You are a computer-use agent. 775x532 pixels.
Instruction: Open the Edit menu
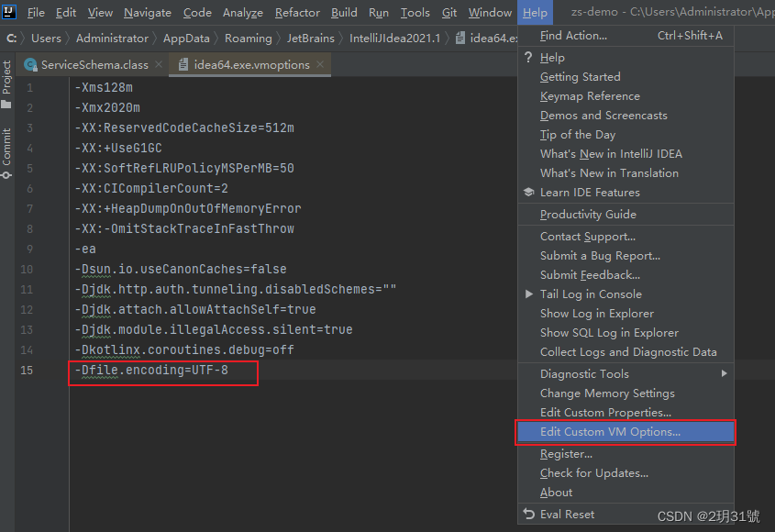point(66,12)
